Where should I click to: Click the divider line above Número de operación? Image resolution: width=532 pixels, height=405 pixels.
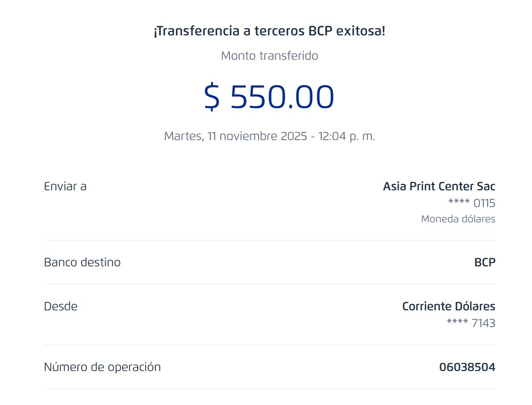click(270, 345)
